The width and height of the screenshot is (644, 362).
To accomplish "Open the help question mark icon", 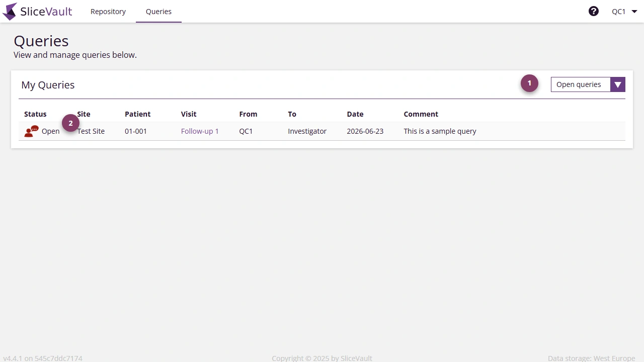I will tap(594, 11).
